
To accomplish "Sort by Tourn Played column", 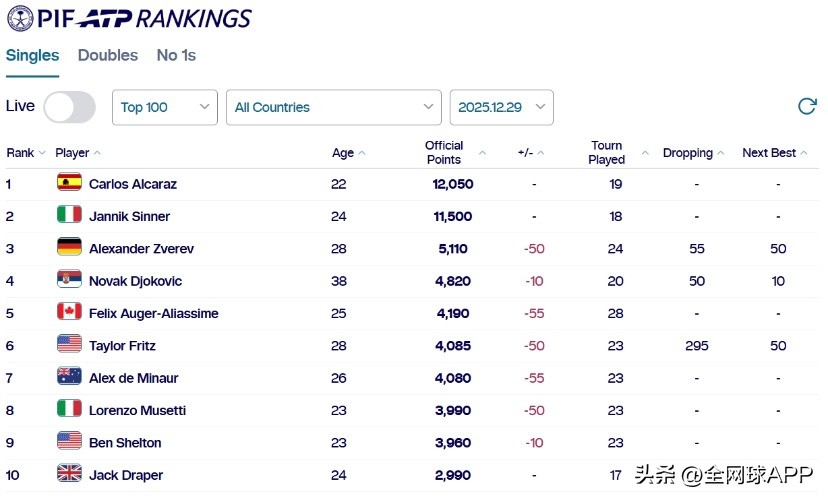I will pyautogui.click(x=606, y=153).
